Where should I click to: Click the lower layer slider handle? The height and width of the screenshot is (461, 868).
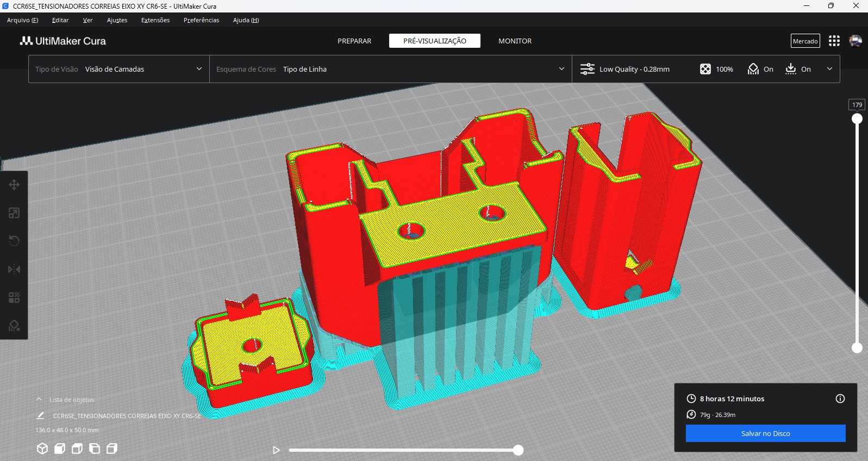click(x=857, y=348)
